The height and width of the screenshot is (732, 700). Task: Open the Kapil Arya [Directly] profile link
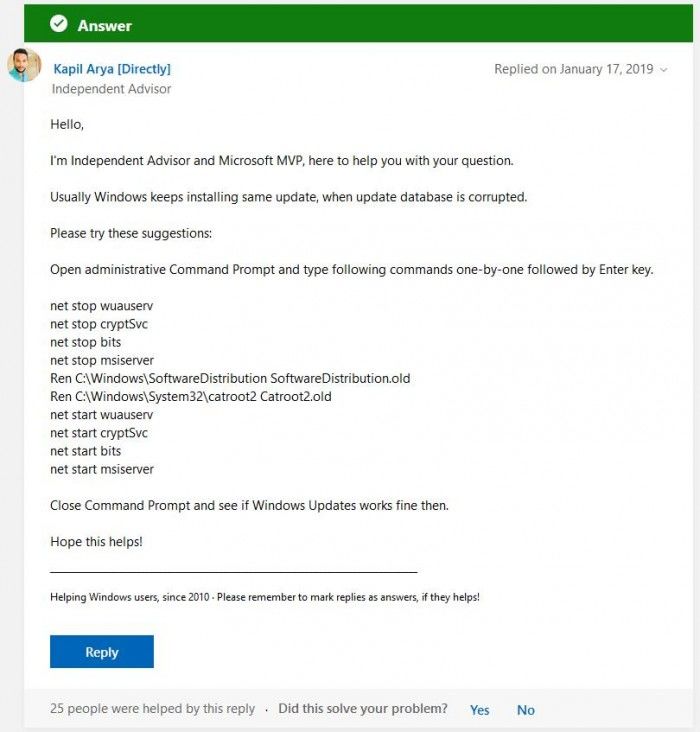click(111, 69)
